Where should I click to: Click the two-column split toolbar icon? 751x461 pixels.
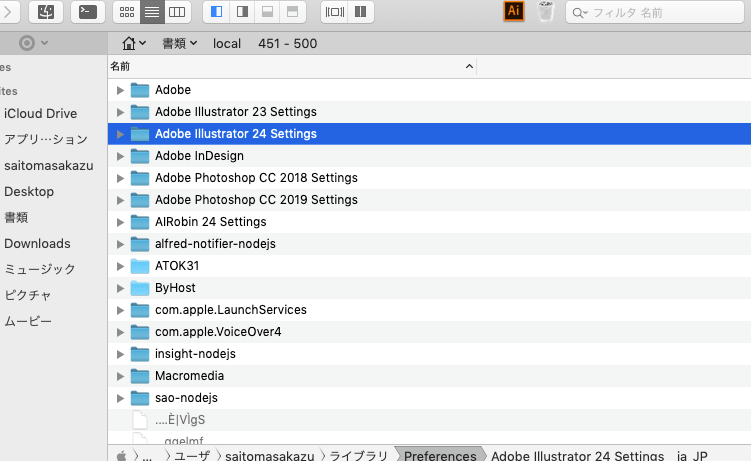(361, 12)
